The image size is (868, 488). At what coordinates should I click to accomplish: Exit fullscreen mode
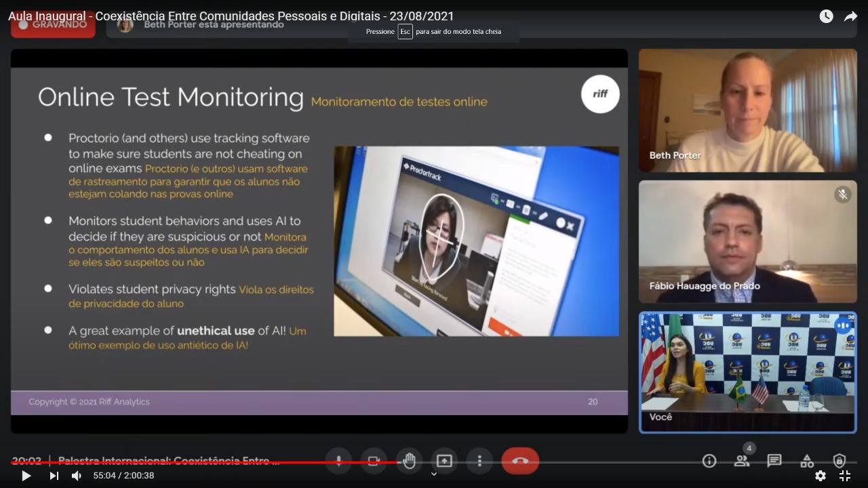click(x=845, y=476)
